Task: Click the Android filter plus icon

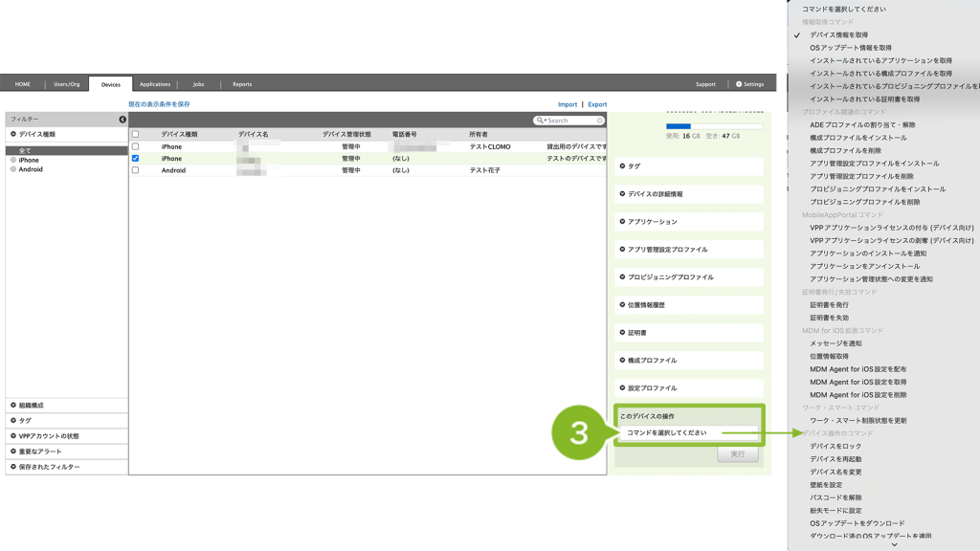Action: point(13,169)
